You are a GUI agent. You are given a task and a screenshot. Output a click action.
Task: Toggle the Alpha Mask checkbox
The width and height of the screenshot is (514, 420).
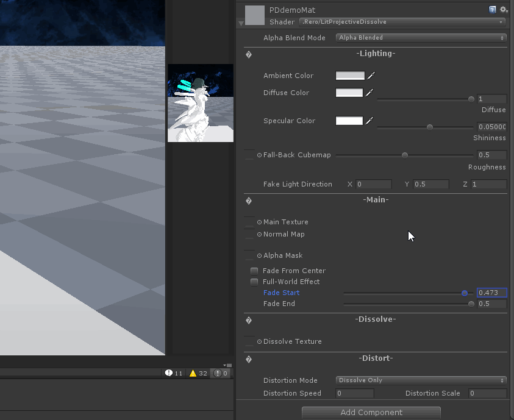(x=248, y=255)
